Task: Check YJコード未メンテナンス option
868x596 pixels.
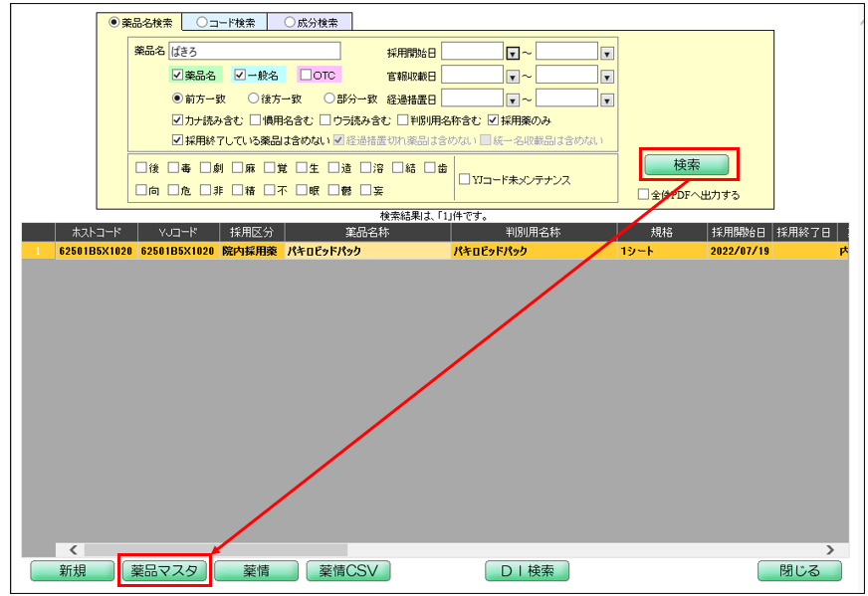Action: click(464, 179)
